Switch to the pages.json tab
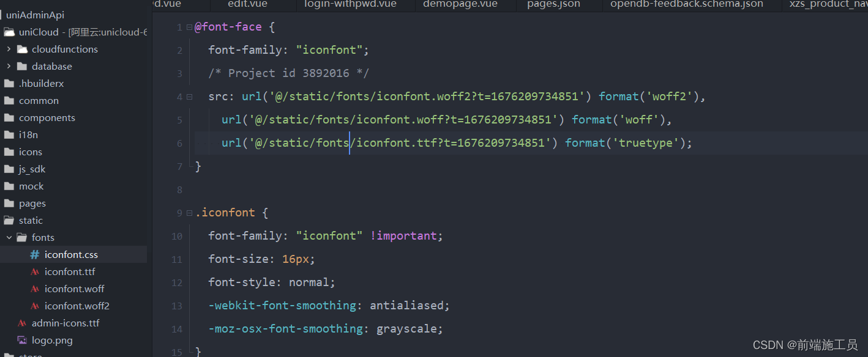The width and height of the screenshot is (868, 357). pyautogui.click(x=553, y=5)
